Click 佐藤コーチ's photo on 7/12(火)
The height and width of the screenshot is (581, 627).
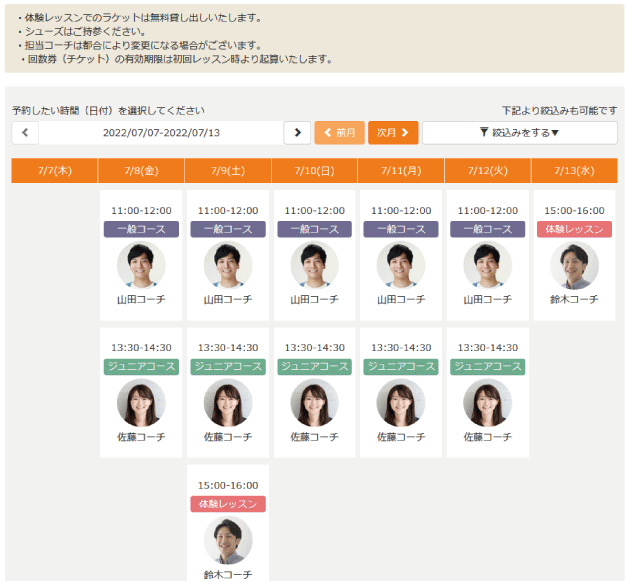487,403
